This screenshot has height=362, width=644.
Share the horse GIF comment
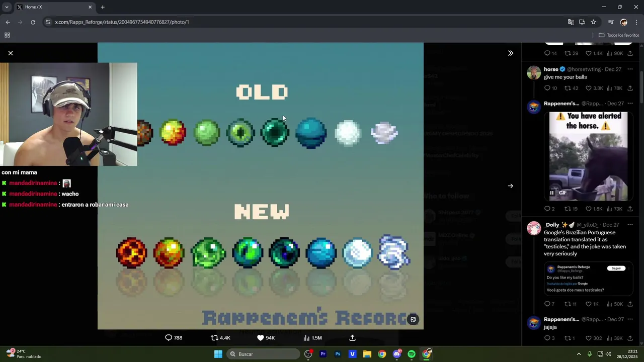[630, 209]
